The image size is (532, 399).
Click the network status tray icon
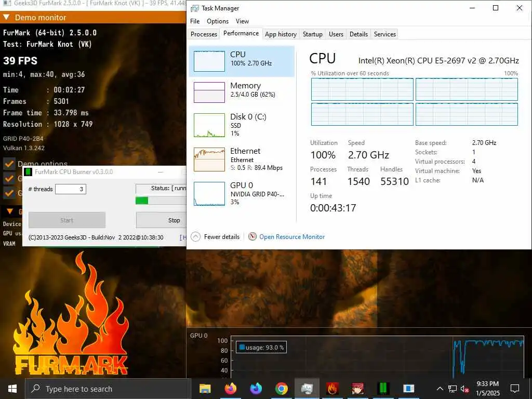click(453, 389)
